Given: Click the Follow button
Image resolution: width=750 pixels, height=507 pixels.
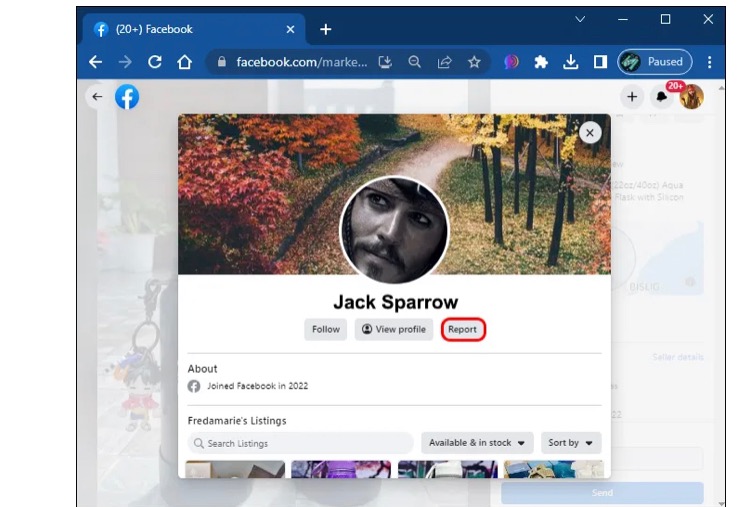Looking at the screenshot, I should tap(326, 329).
